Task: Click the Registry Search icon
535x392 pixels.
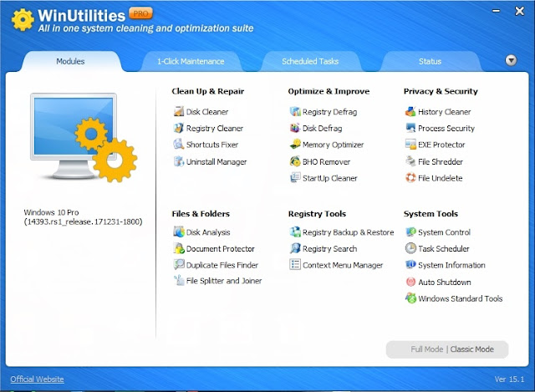Action: [295, 248]
